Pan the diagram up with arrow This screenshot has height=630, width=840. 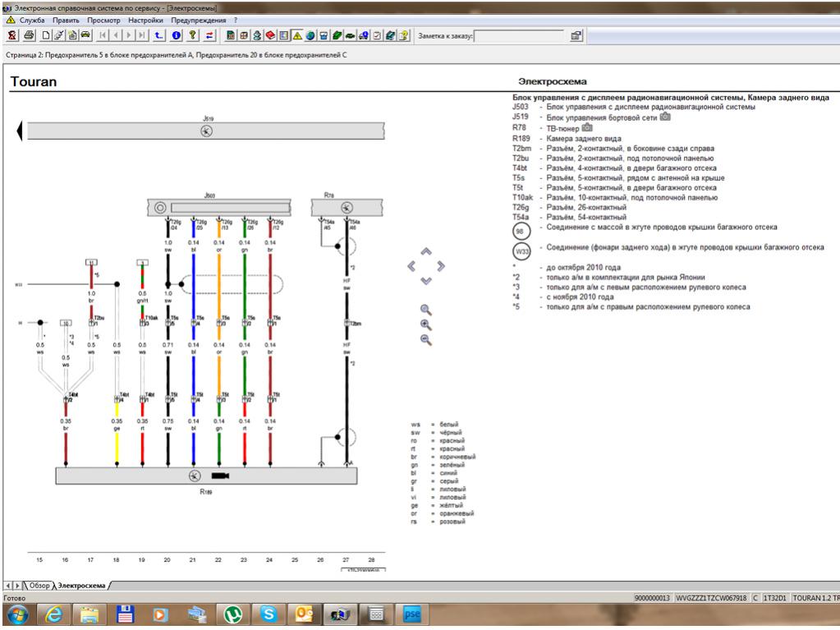click(426, 252)
